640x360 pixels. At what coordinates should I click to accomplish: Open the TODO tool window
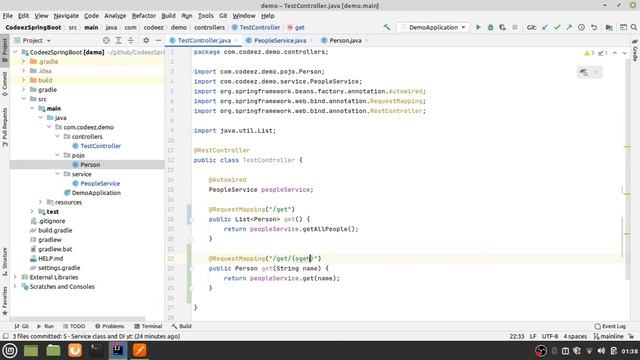74,326
